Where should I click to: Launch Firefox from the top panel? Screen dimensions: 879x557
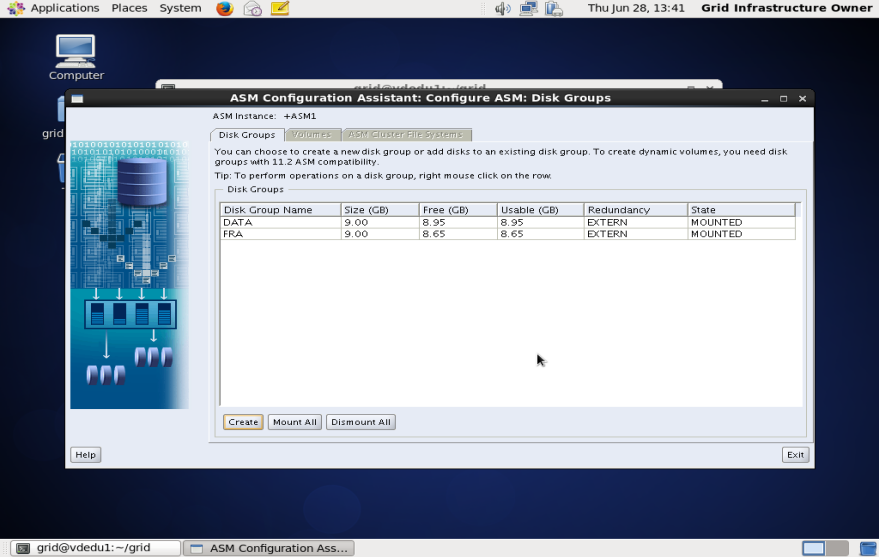click(225, 8)
